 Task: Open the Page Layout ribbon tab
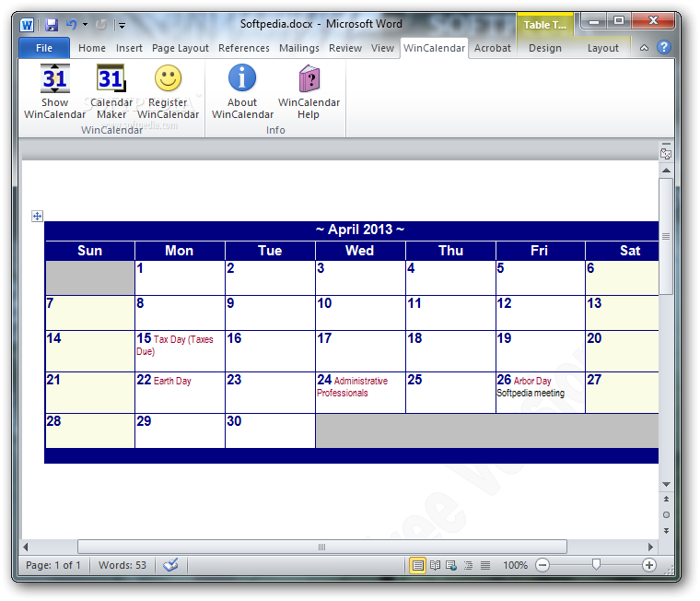(x=181, y=48)
